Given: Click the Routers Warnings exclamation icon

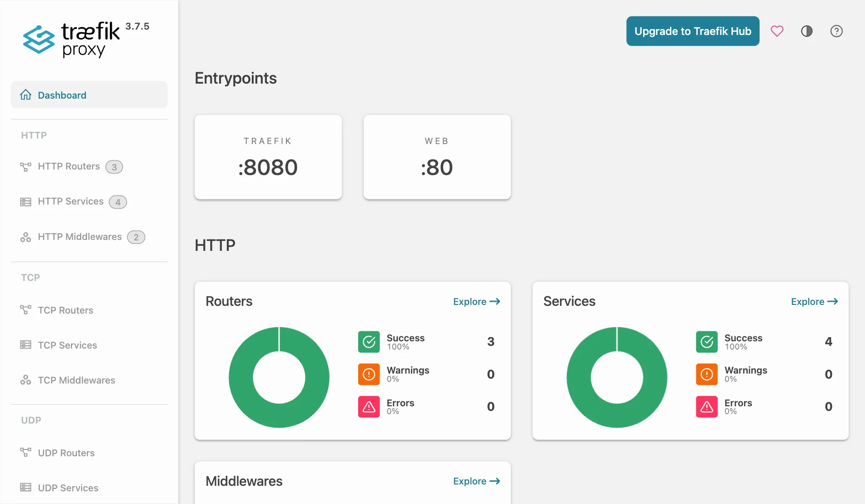Looking at the screenshot, I should [369, 374].
